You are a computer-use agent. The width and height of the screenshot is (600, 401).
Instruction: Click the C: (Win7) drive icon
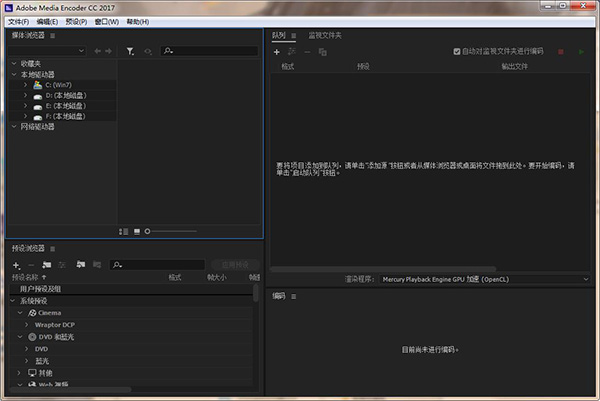[x=38, y=85]
